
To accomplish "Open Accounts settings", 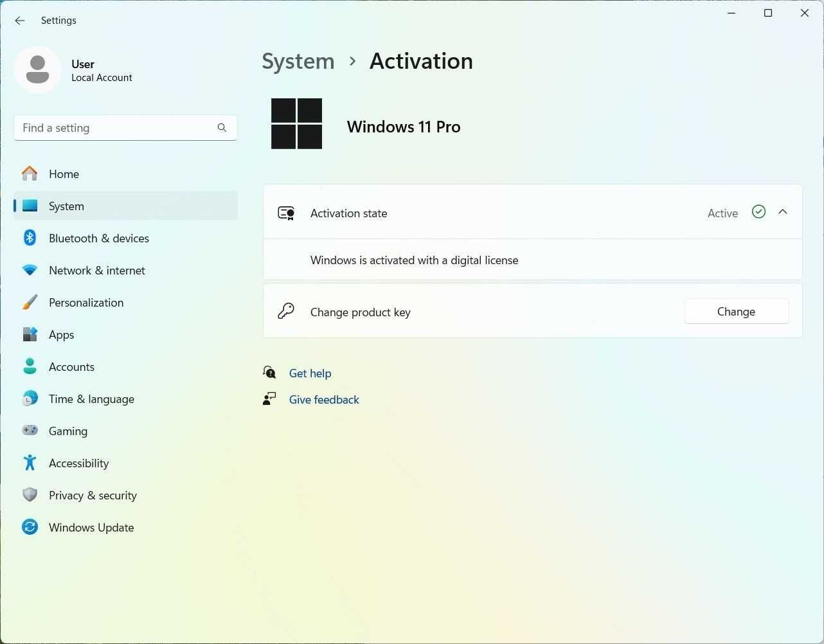I will 126,366.
